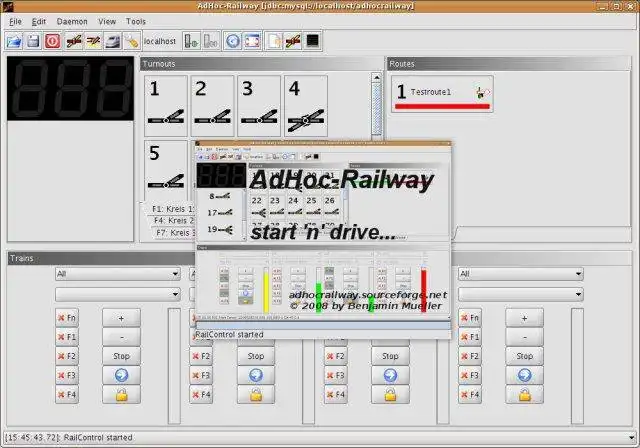This screenshot has height=448, width=640.
Task: Click the greyed disconnect server toolbar icon
Action: coord(211,41)
